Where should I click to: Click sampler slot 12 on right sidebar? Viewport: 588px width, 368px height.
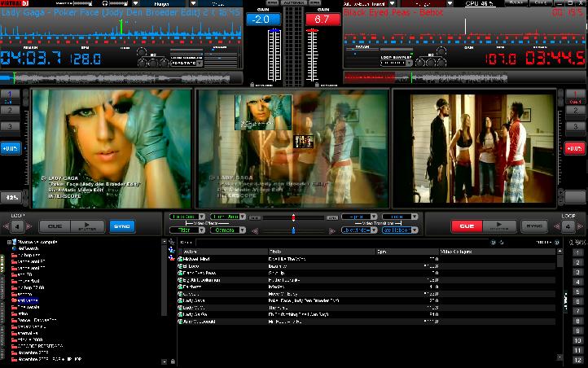[577, 360]
